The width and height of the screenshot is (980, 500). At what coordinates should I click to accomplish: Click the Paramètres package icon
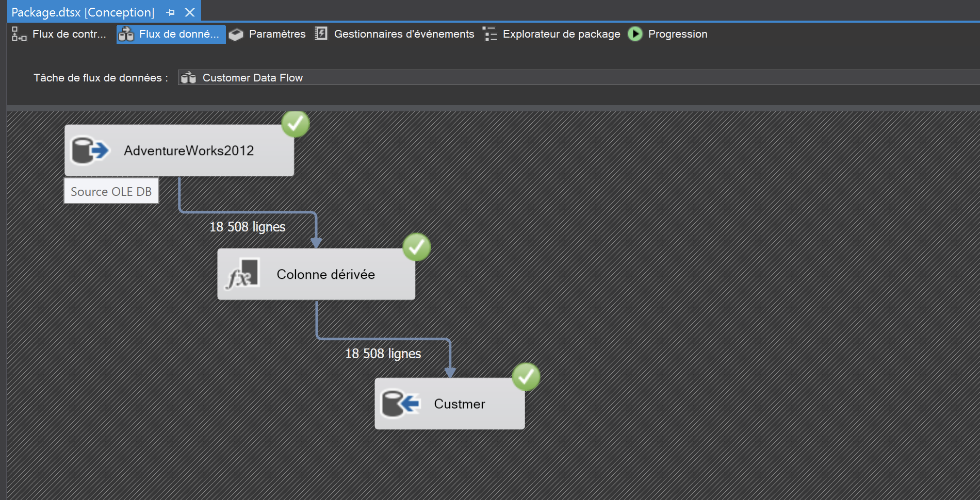(235, 34)
